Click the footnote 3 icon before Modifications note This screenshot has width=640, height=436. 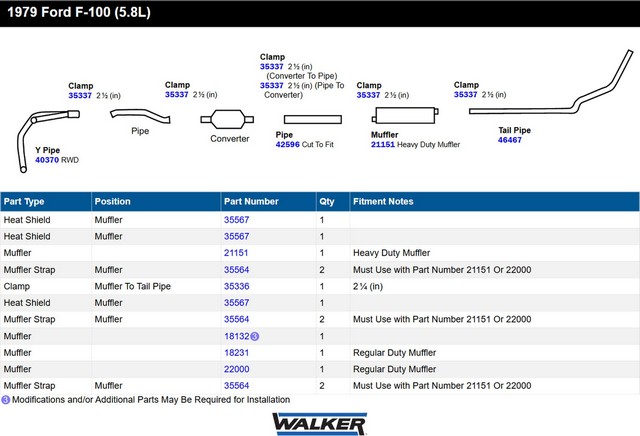(6, 400)
